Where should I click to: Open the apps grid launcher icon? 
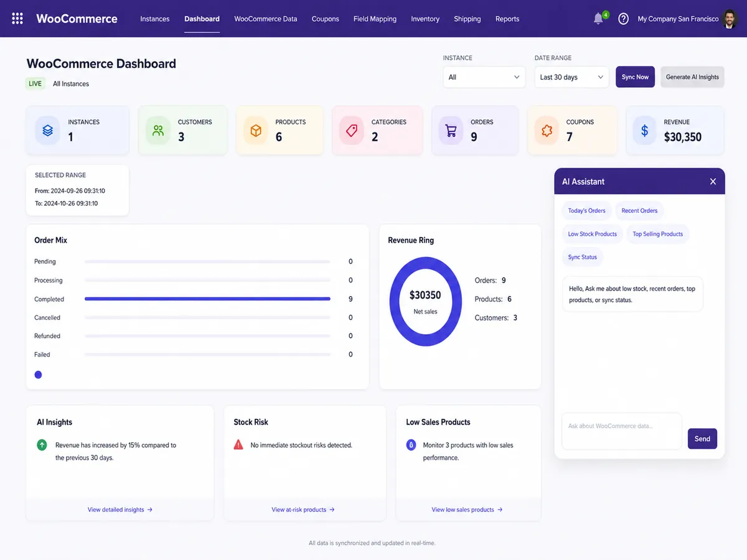pos(17,19)
